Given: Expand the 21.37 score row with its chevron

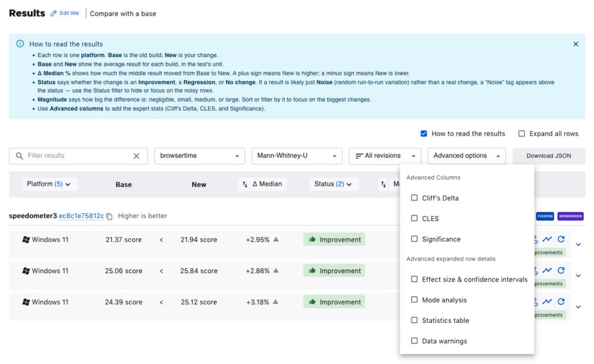Looking at the screenshot, I should (579, 245).
